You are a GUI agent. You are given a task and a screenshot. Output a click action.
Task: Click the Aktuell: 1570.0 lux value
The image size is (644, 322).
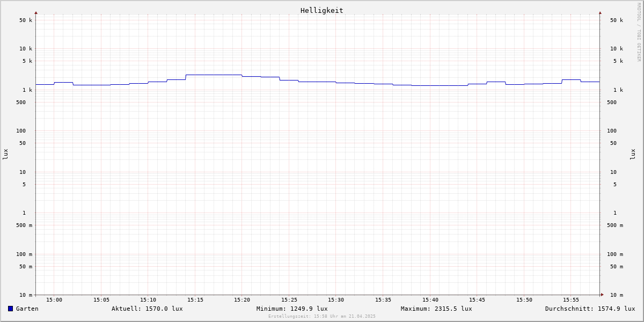click(147, 309)
